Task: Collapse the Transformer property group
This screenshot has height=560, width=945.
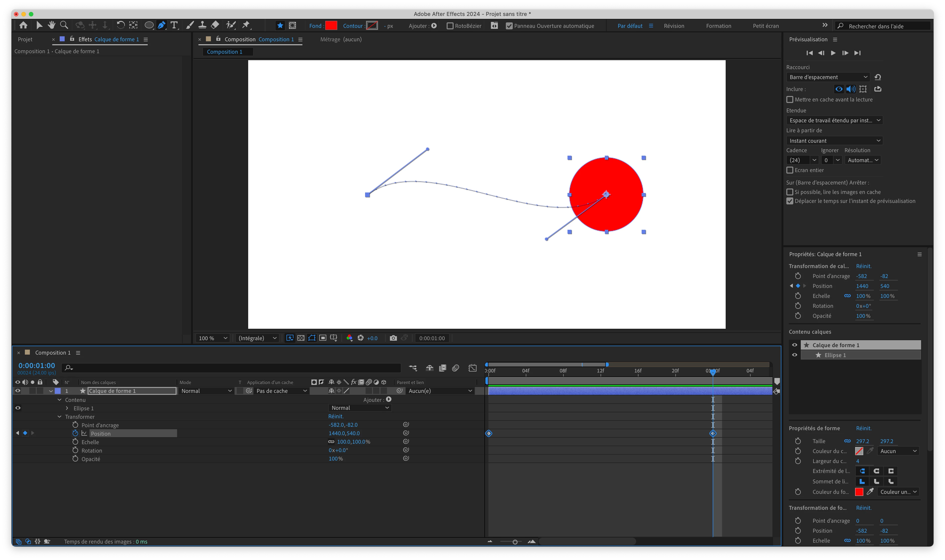Action: [59, 417]
